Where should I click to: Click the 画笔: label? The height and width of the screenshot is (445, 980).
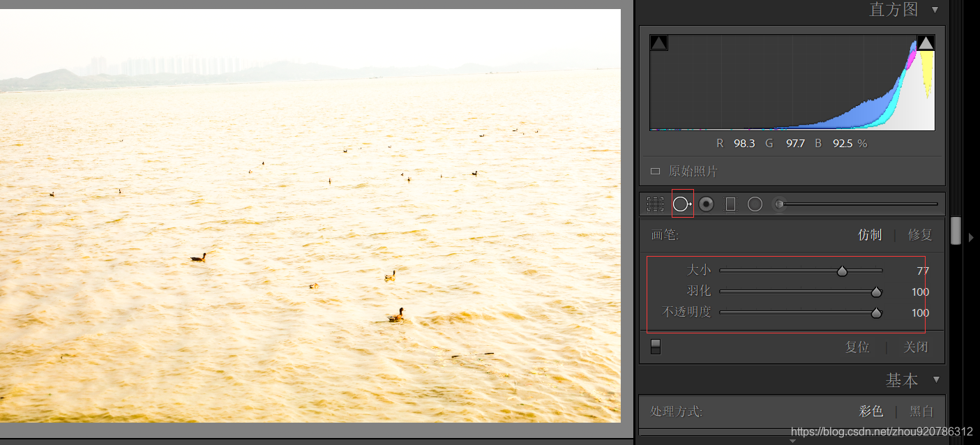[x=665, y=235]
